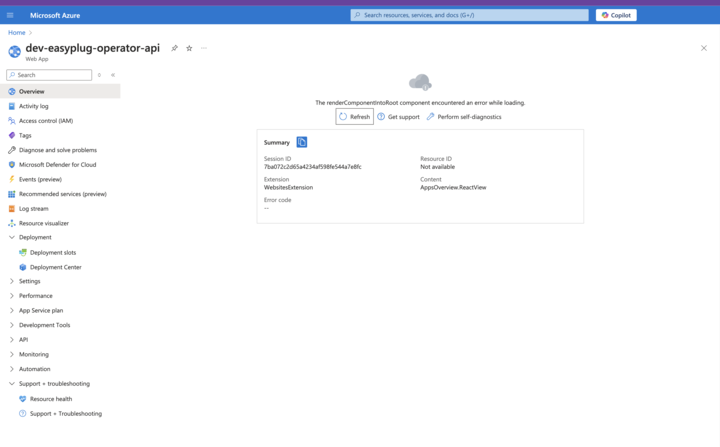
Task: Click Perform self-diagnostics
Action: (464, 117)
